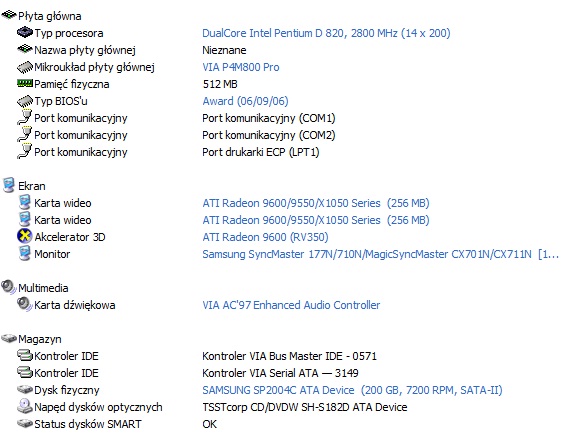The width and height of the screenshot is (564, 438).
Task: Click the Mikroukład płyty głównej chip icon
Action: click(25, 67)
